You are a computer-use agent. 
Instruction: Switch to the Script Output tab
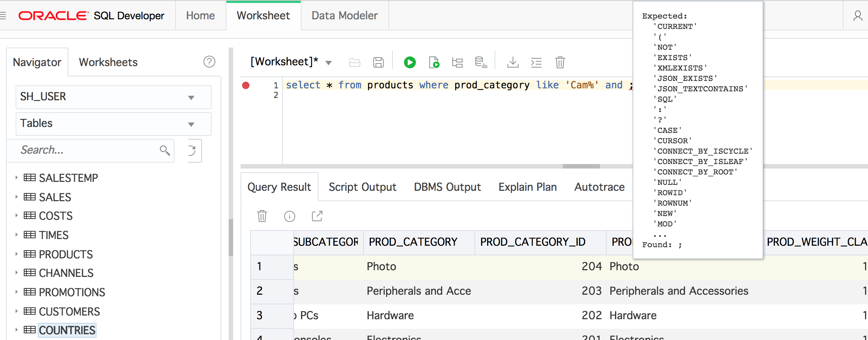point(362,187)
